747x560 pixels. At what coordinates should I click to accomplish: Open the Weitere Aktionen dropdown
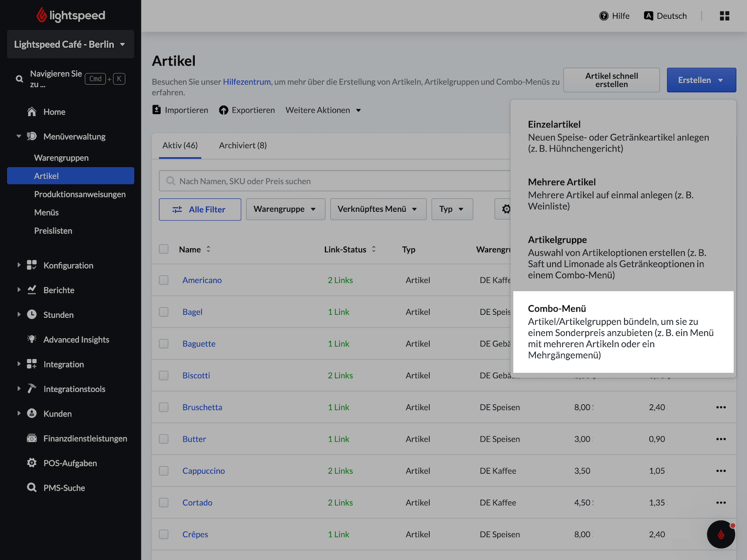[323, 110]
